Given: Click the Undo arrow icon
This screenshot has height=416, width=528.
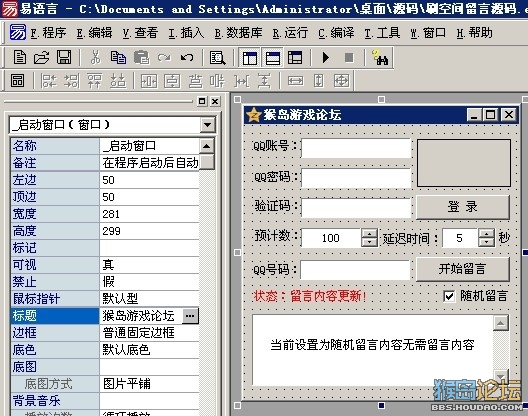Looking at the screenshot, I should tap(187, 58).
